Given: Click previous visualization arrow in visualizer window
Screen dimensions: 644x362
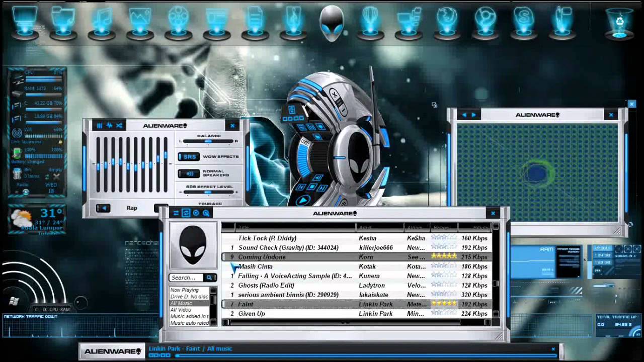Looking at the screenshot, I should click(x=464, y=115).
